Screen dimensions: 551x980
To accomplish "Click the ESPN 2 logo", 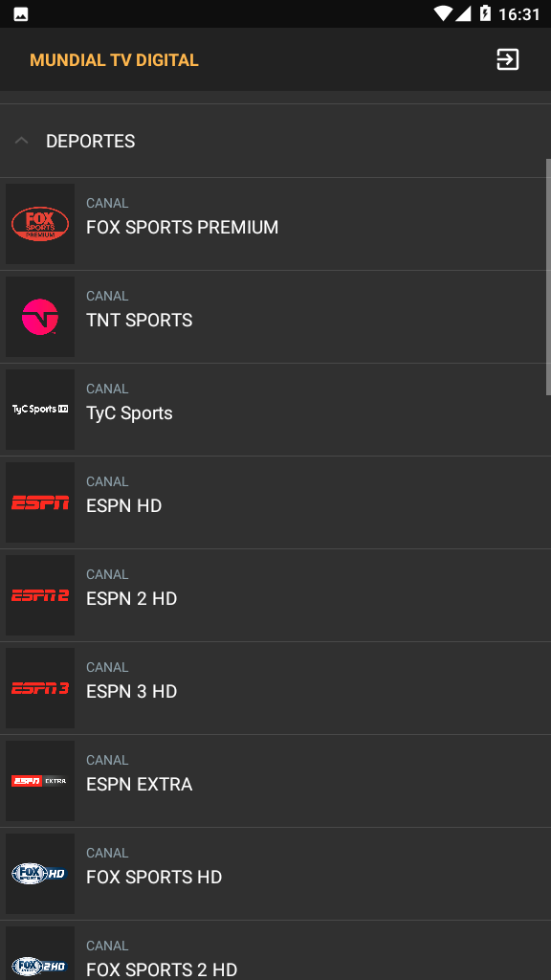I will point(40,595).
